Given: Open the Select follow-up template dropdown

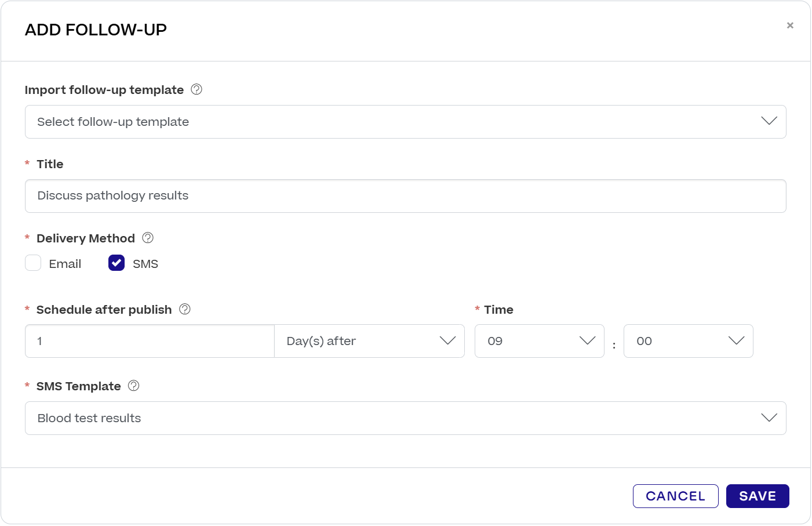Looking at the screenshot, I should click(x=405, y=121).
